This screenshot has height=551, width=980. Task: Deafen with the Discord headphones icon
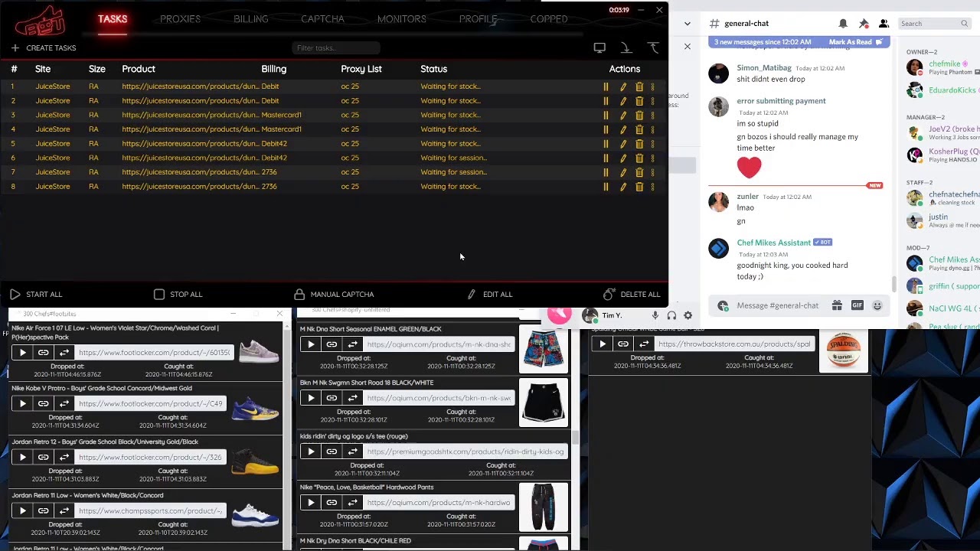[x=671, y=315]
